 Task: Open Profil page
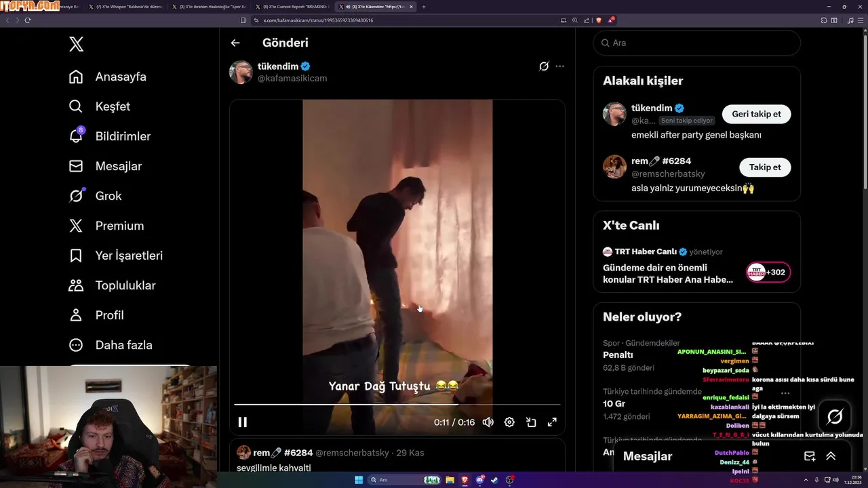click(96, 315)
